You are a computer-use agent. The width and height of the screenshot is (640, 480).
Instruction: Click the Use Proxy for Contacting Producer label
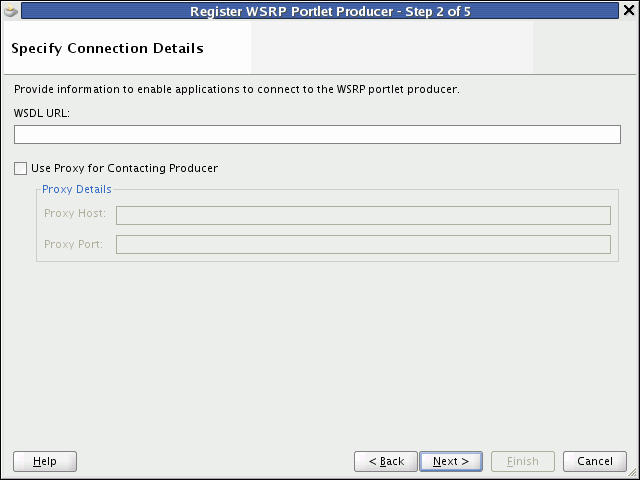point(124,169)
